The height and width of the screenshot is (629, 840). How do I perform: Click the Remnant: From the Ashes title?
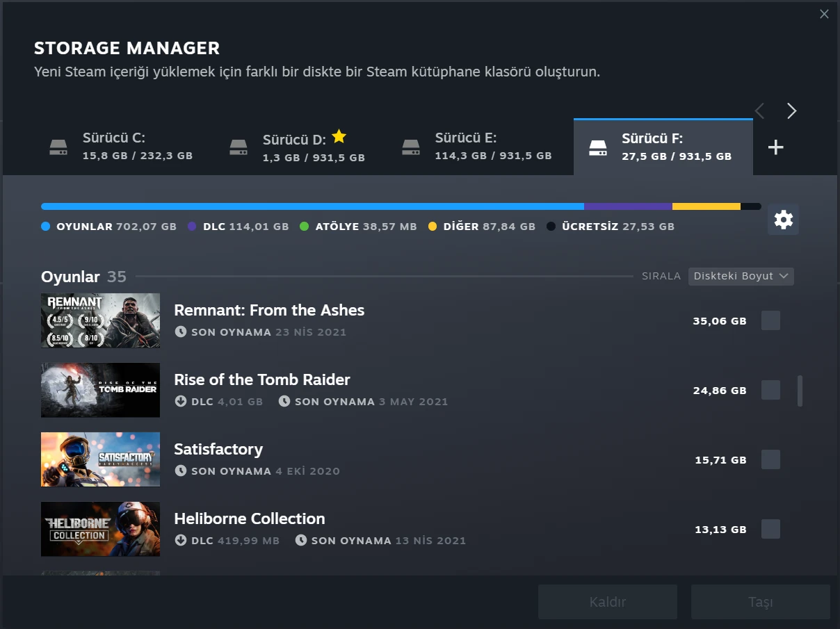pos(269,310)
